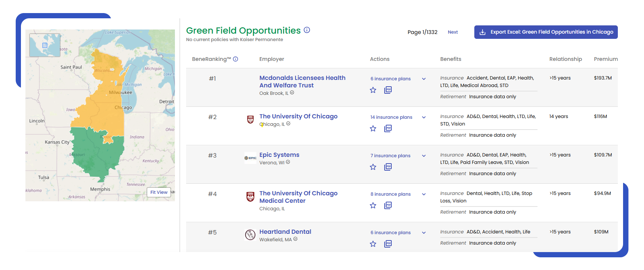Viewport: 644px width, 270px height.
Task: Click Fit View on the map
Action: (x=159, y=192)
